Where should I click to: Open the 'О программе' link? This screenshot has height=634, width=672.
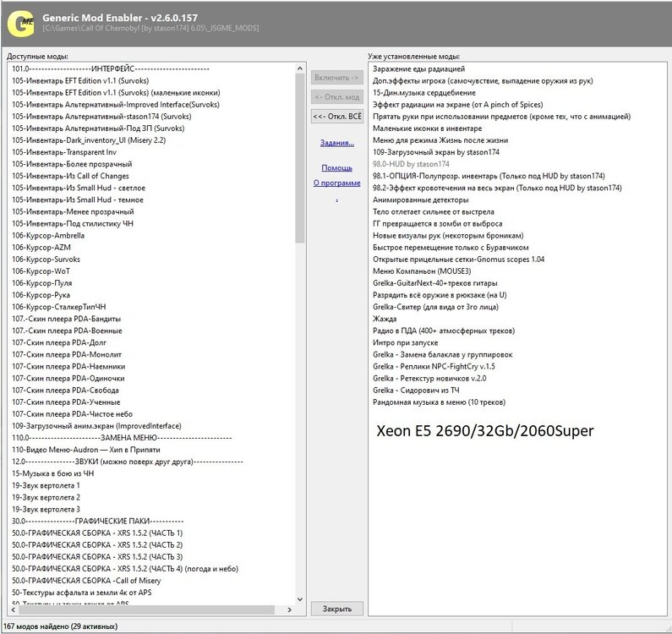pyautogui.click(x=336, y=183)
